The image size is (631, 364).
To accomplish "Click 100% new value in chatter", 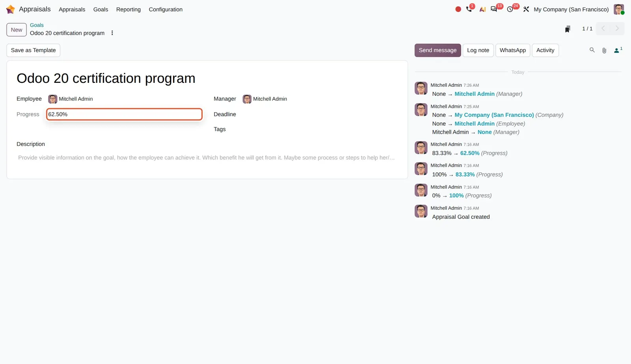I will coord(456,196).
